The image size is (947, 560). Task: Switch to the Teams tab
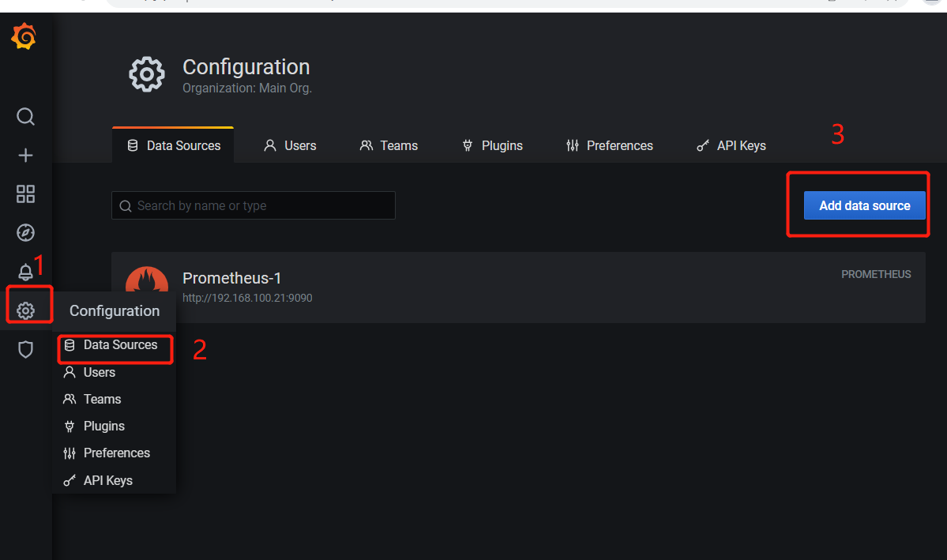[389, 145]
